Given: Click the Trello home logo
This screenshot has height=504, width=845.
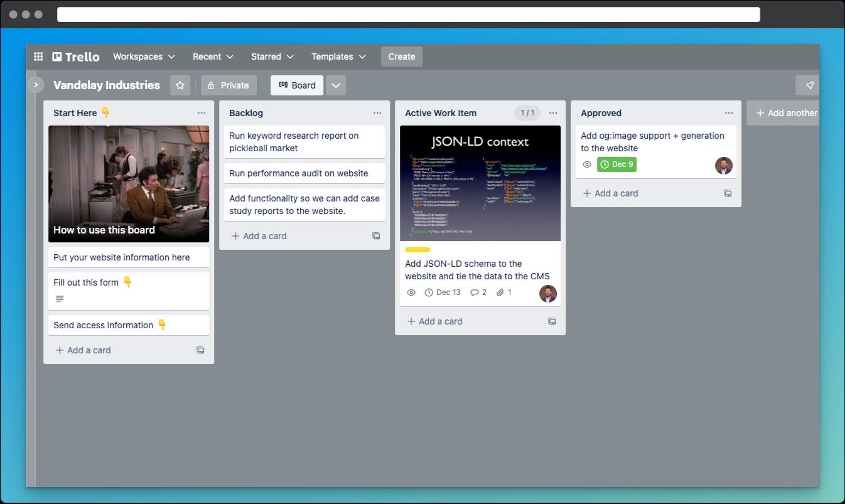Looking at the screenshot, I should point(76,56).
